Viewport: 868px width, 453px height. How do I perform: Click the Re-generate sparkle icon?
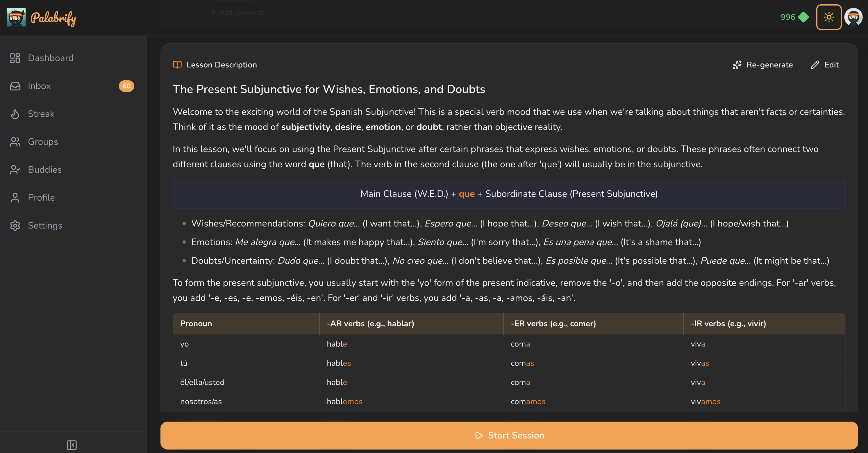[737, 65]
